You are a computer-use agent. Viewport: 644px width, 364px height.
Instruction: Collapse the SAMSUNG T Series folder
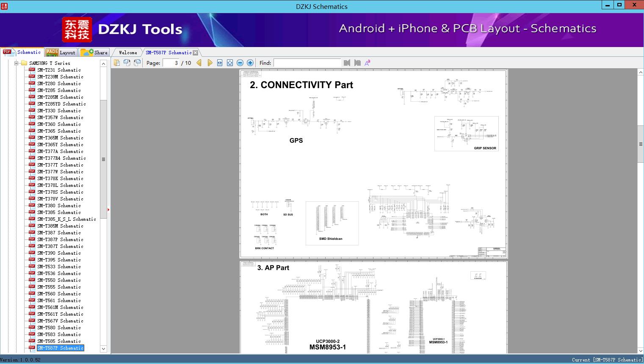(17, 63)
